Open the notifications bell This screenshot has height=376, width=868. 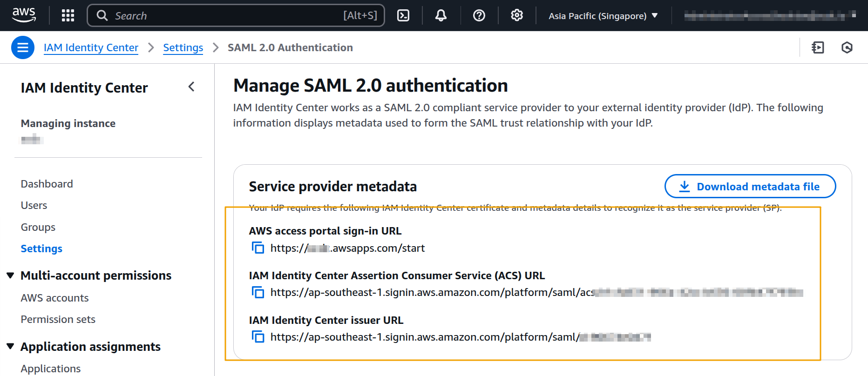coord(441,15)
